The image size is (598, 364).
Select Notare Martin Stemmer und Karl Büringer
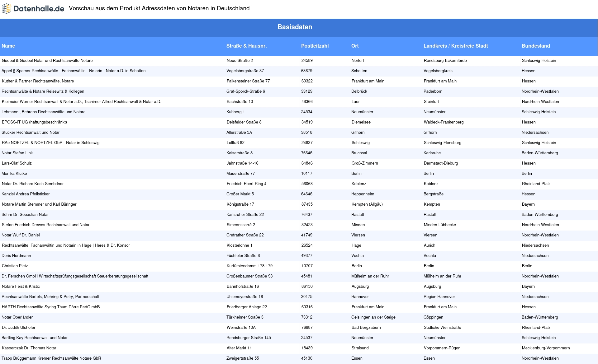click(x=39, y=204)
